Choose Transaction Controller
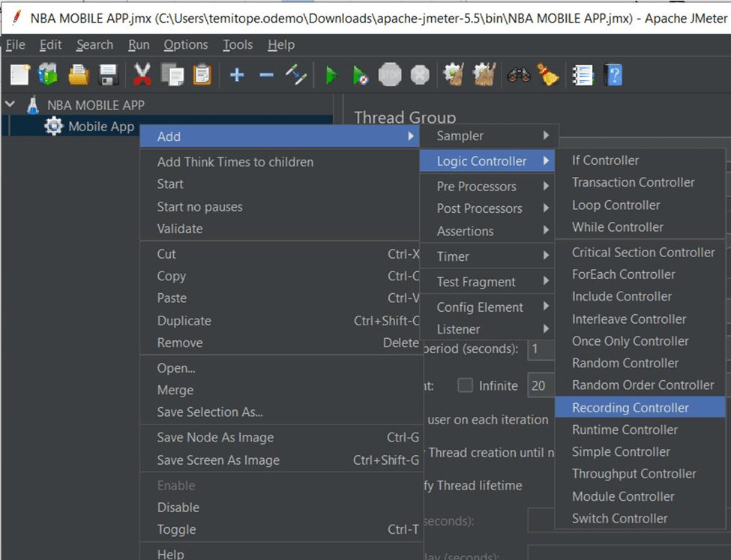This screenshot has width=731, height=560. tap(640, 182)
